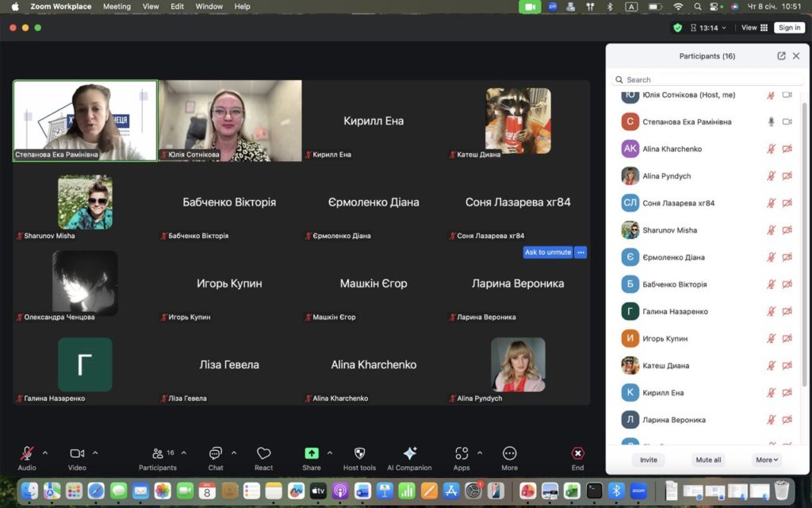Toggle the Participants panel button
This screenshot has height=508, width=812.
click(158, 453)
